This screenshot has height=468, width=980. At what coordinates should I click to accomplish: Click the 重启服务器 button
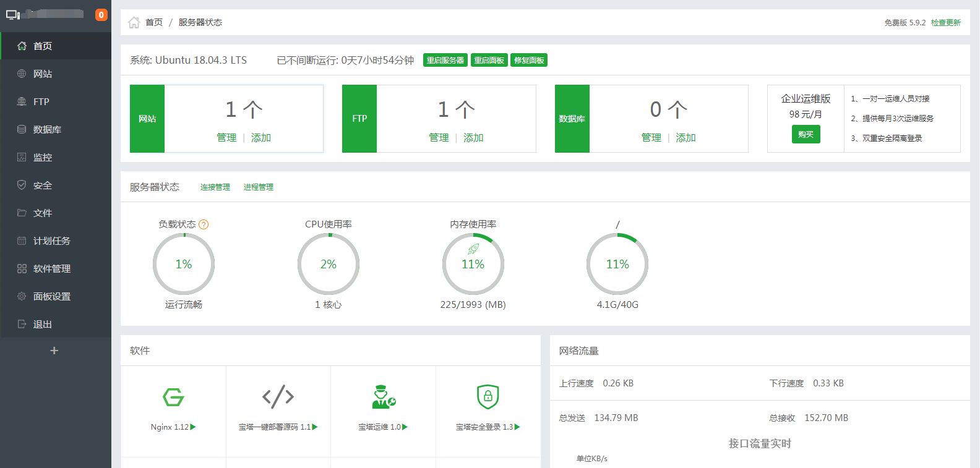coord(445,60)
